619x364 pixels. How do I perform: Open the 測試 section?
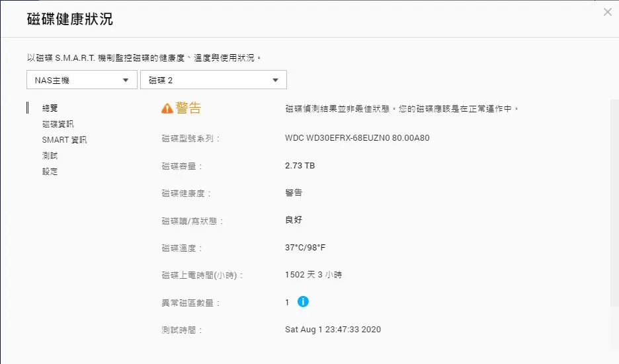click(x=50, y=155)
